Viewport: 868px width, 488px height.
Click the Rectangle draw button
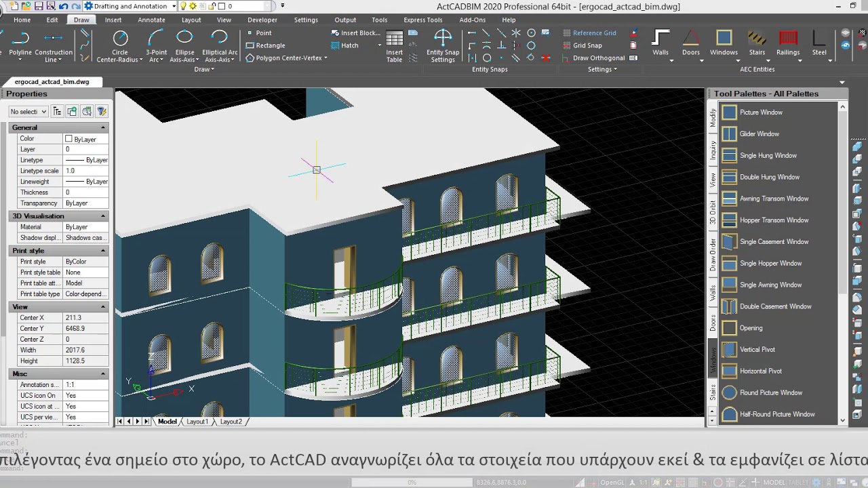265,45
